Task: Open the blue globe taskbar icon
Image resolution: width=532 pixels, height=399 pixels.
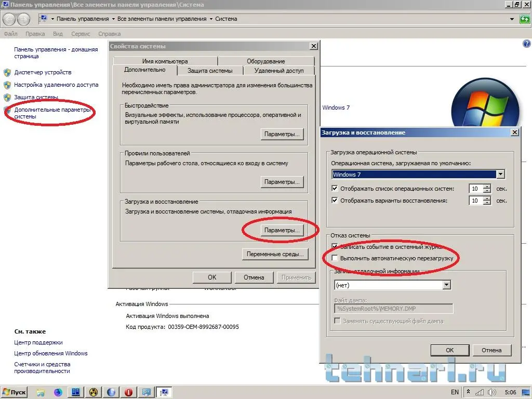Action: (x=111, y=392)
